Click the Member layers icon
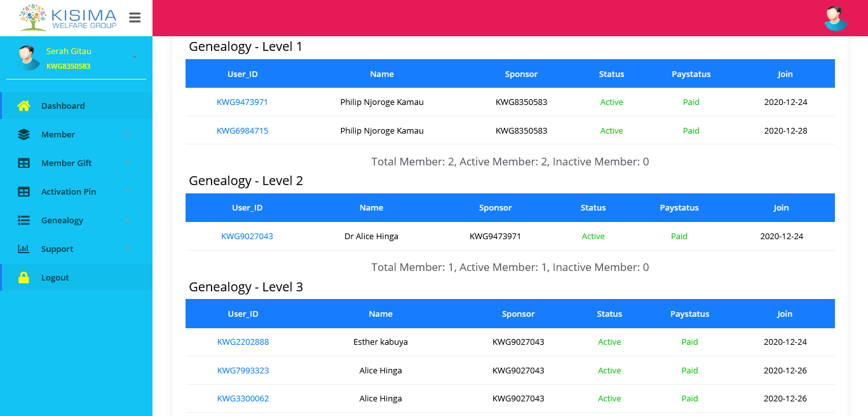The image size is (868, 416). 24,134
